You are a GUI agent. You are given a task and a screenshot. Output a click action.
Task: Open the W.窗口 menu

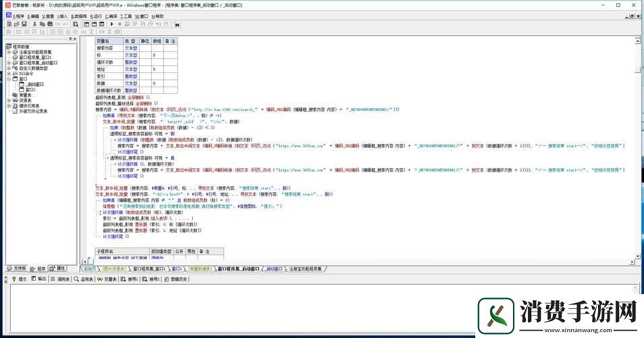click(x=142, y=16)
